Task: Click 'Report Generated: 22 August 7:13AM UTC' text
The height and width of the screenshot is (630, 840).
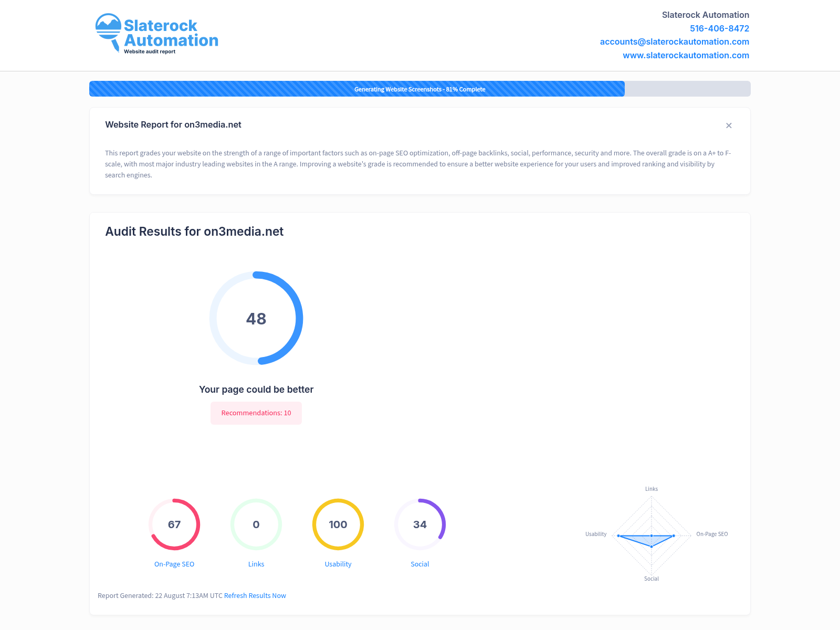Action: click(x=160, y=595)
